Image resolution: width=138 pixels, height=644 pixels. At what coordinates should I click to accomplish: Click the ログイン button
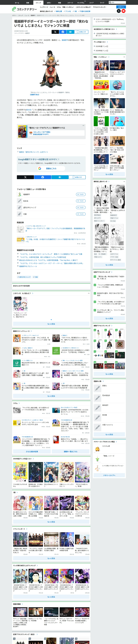tap(121, 7)
